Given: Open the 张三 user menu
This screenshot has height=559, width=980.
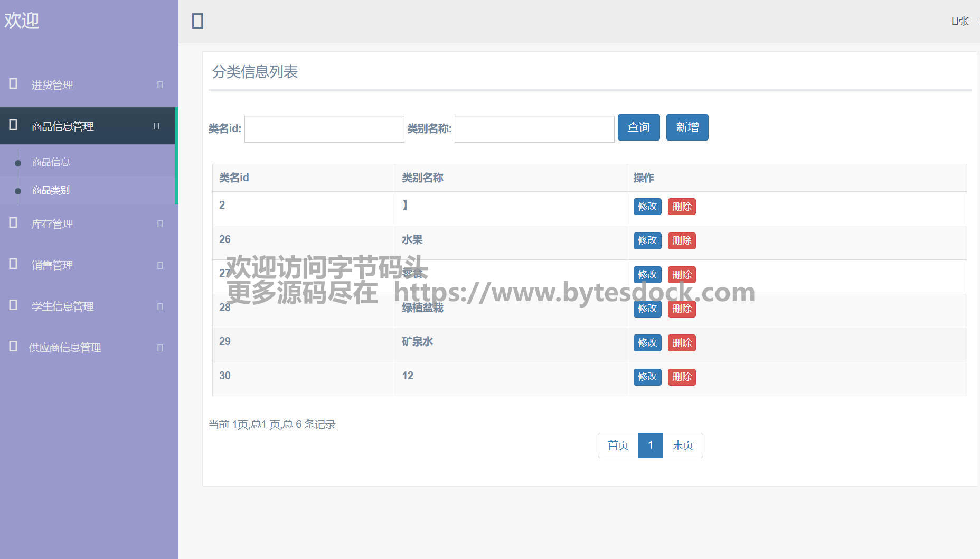Looking at the screenshot, I should pyautogui.click(x=965, y=21).
